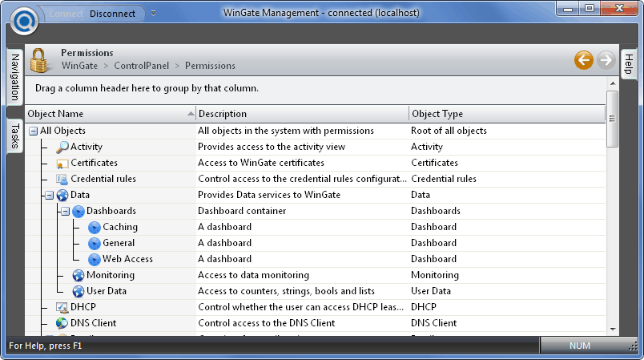Click the WinGate round application logo button

tap(24, 21)
